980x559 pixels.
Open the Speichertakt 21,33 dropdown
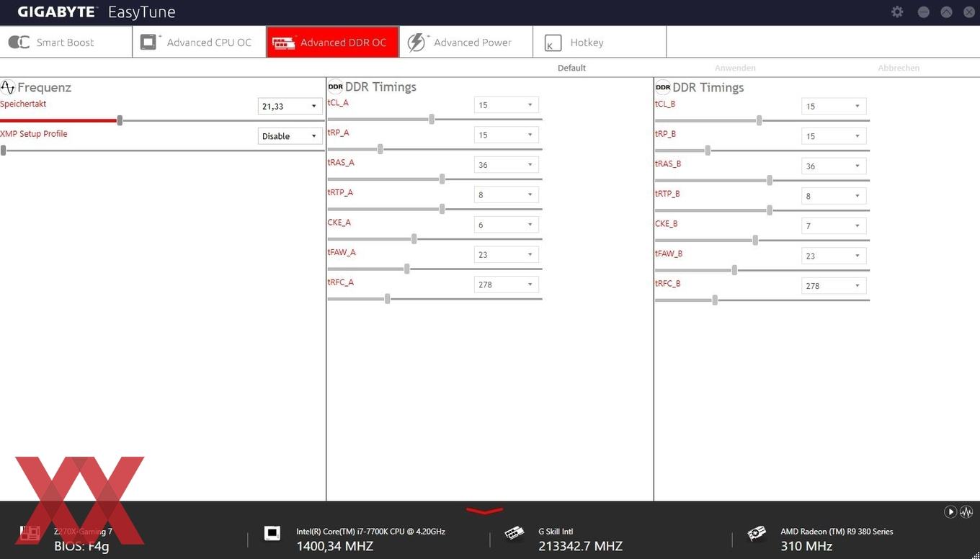(290, 106)
